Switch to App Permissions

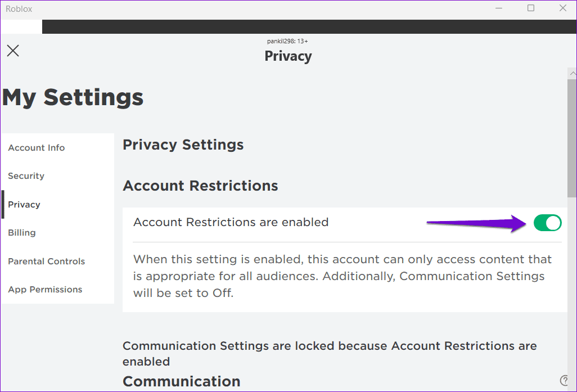click(x=45, y=290)
